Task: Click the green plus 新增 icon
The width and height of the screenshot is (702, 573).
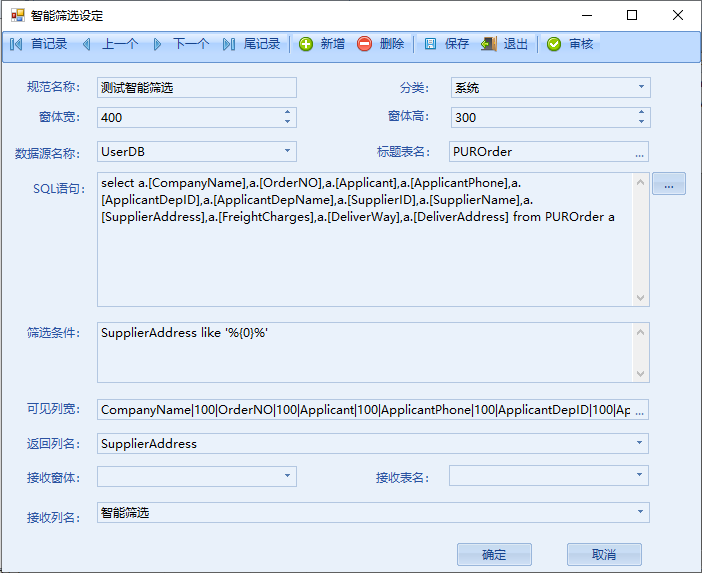Action: [306, 44]
